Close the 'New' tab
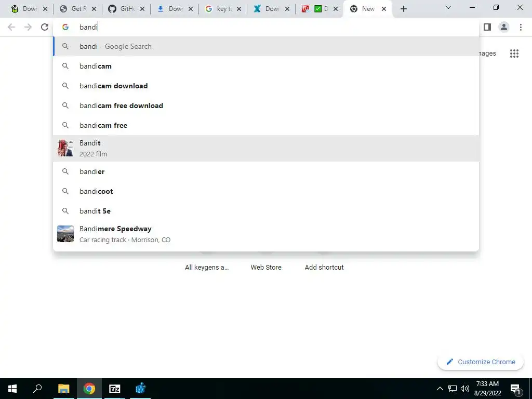This screenshot has height=399, width=532. click(x=384, y=9)
